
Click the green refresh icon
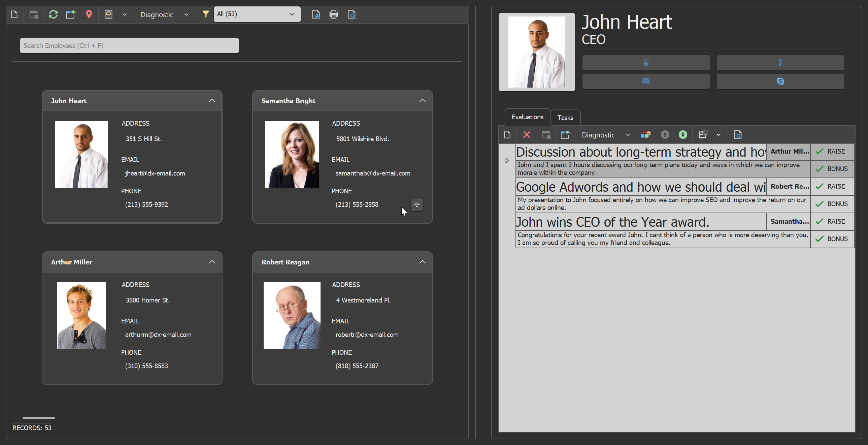53,14
